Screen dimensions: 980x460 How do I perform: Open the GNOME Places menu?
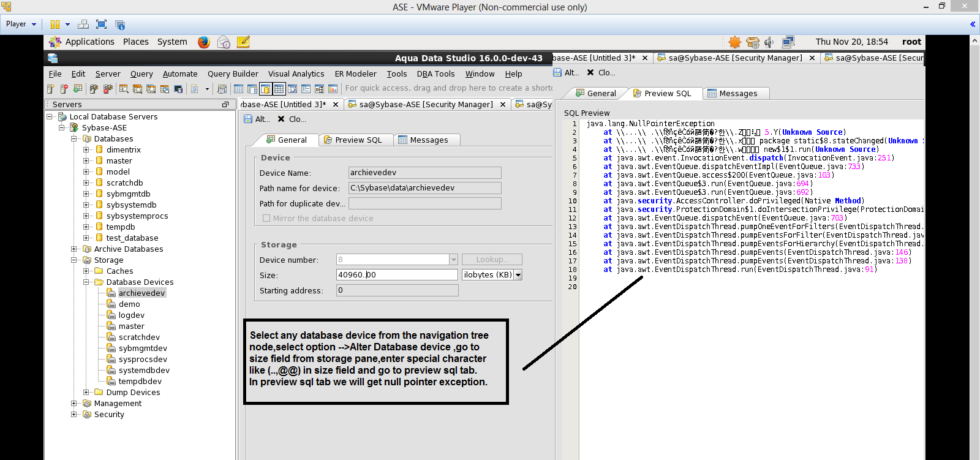[136, 42]
